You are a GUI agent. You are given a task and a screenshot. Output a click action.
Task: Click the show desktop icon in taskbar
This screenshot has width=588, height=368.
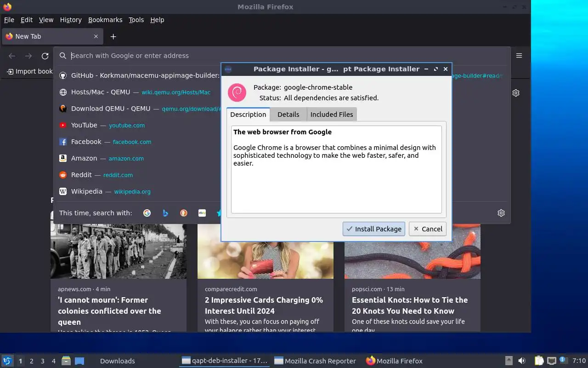tap(79, 361)
